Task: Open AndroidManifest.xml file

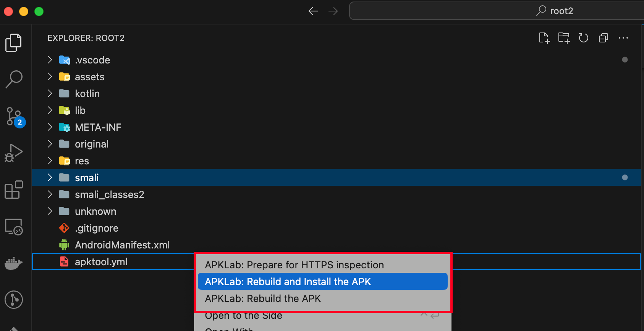Action: pyautogui.click(x=122, y=245)
